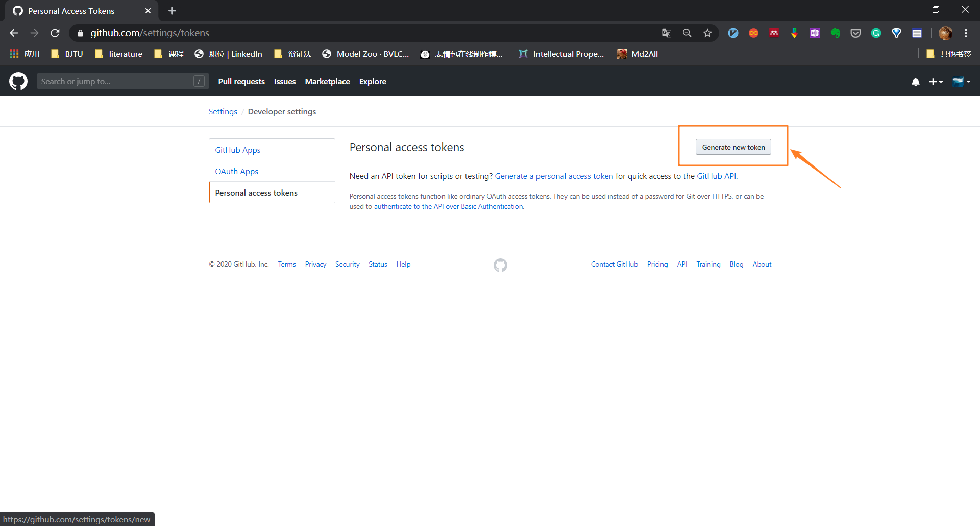
Task: Open the 应用 apps bookmark
Action: [24, 54]
